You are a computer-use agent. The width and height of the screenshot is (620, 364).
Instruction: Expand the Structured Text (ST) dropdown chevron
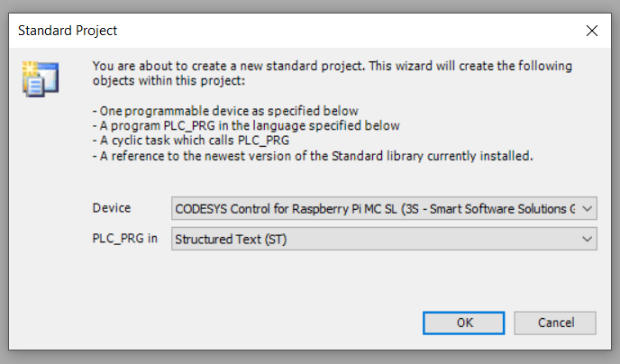point(588,239)
